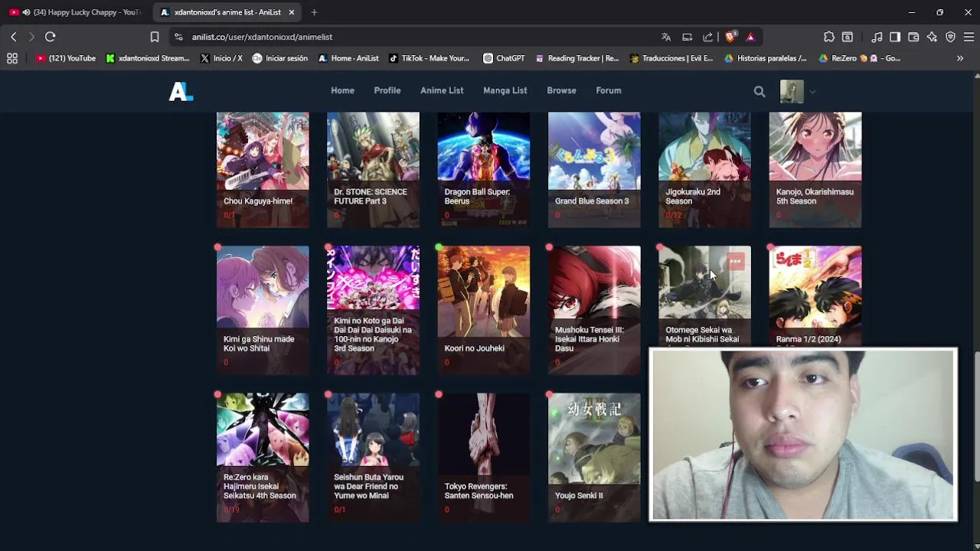
Task: Mute the Happy Lucky Chappy tab audio
Action: 27,12
